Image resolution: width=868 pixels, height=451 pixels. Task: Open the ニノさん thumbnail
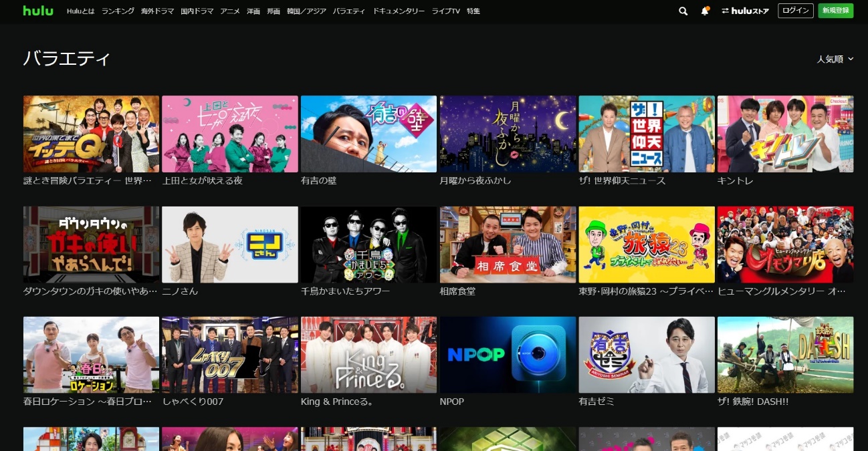pyautogui.click(x=230, y=245)
